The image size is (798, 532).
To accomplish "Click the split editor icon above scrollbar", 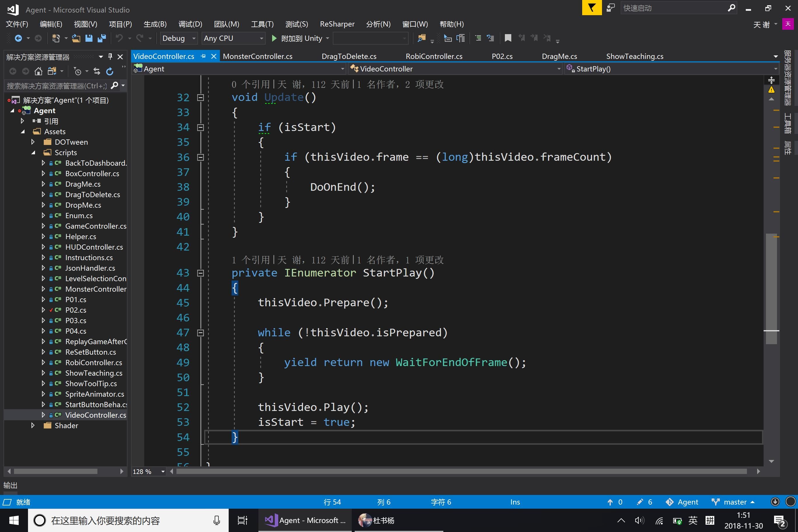I will pyautogui.click(x=771, y=80).
